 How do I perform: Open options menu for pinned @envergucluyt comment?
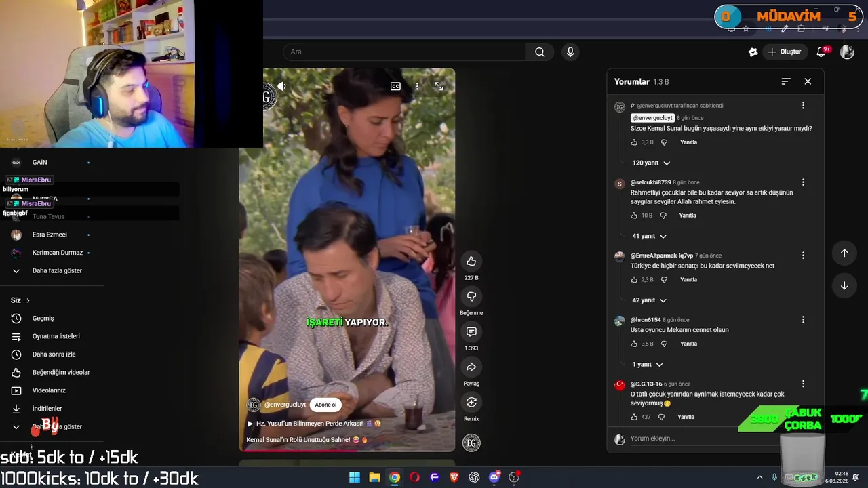(x=803, y=105)
